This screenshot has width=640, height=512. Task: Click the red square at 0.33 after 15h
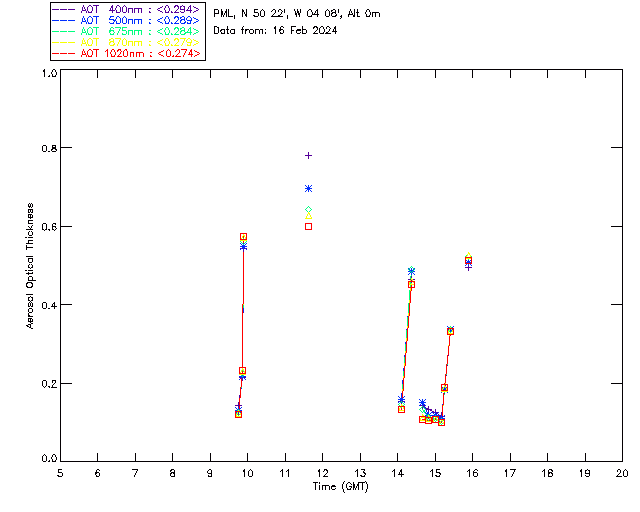tap(450, 331)
